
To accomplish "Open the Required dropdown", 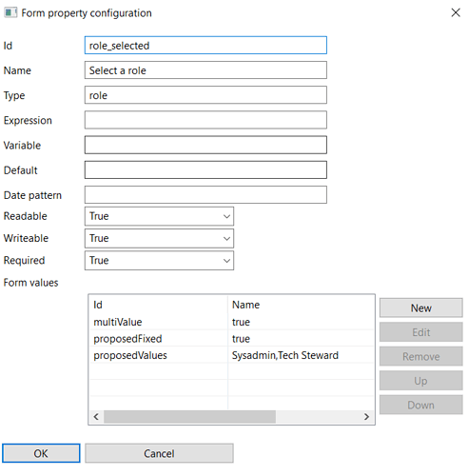I will pyautogui.click(x=159, y=261).
